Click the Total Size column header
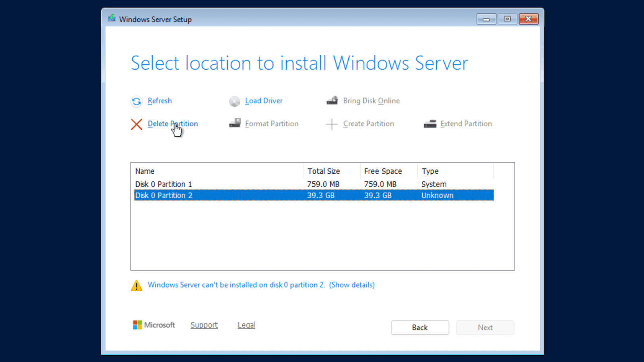The width and height of the screenshot is (644, 362). 332,171
